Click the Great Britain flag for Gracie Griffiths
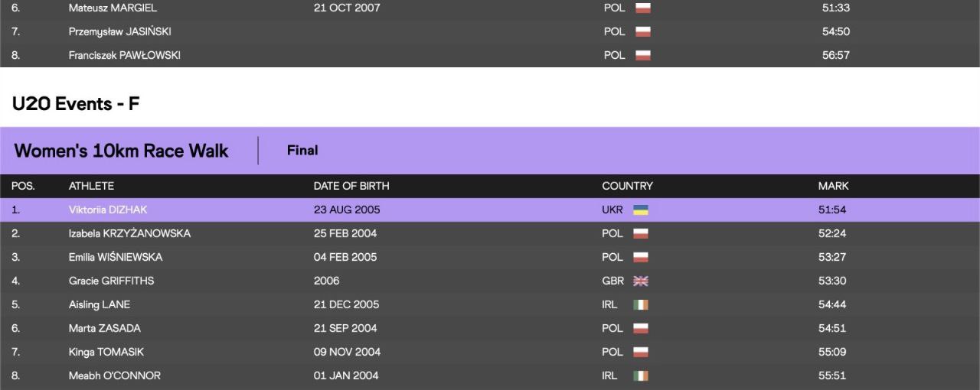The image size is (980, 390). tap(641, 281)
